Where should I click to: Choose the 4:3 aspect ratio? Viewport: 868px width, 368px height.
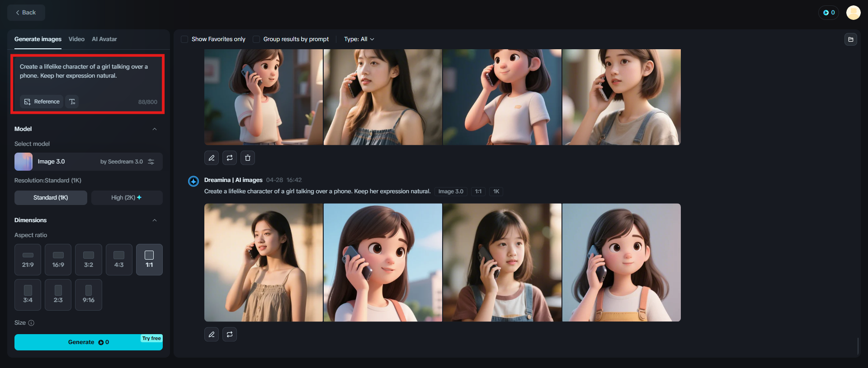[x=119, y=260]
